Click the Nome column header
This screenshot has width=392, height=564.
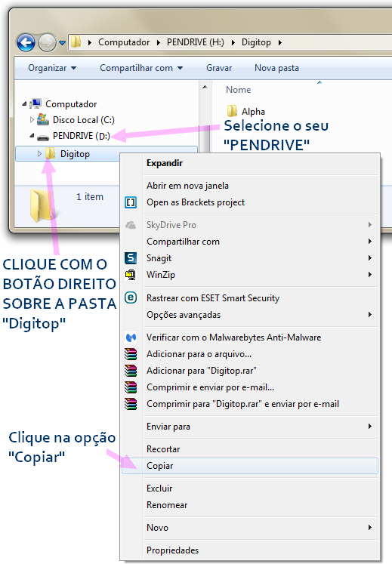[x=238, y=90]
